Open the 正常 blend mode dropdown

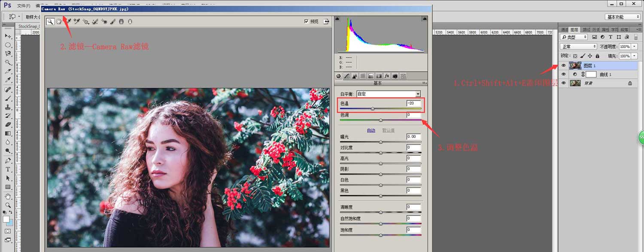click(x=578, y=46)
